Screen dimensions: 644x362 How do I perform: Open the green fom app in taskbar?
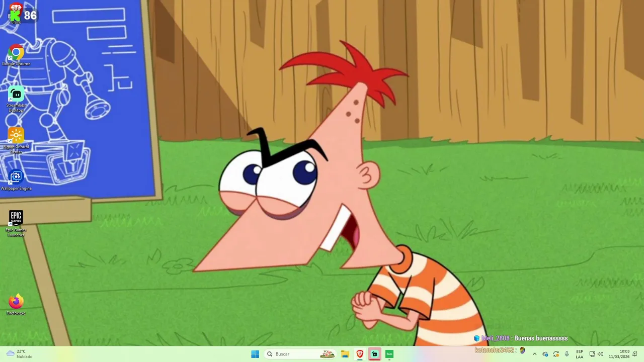pyautogui.click(x=389, y=354)
